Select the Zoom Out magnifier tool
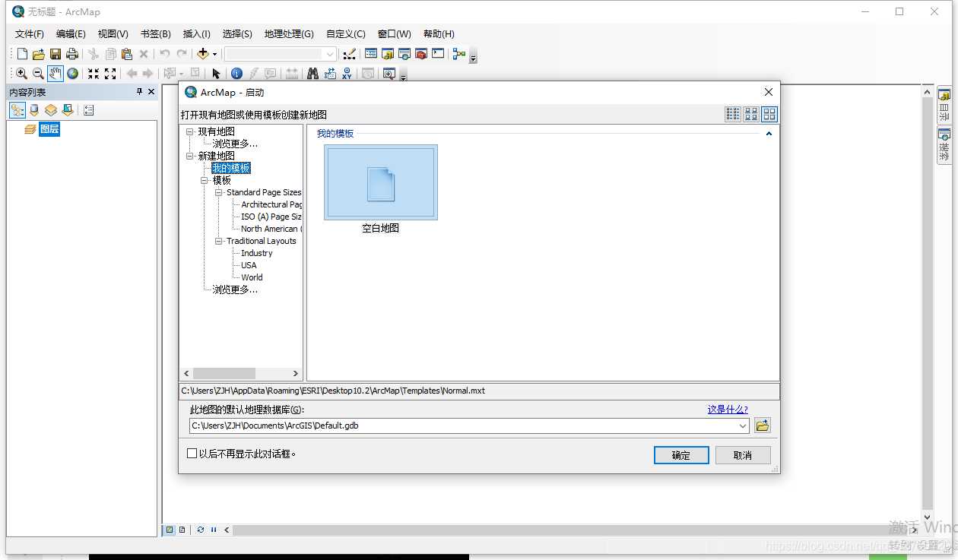The width and height of the screenshot is (958, 560). tap(38, 74)
